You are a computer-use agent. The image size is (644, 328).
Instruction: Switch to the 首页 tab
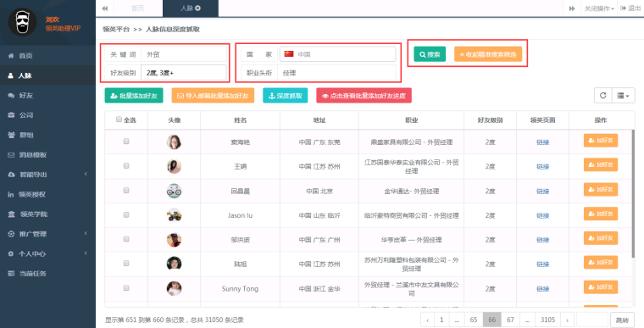pyautogui.click(x=137, y=8)
